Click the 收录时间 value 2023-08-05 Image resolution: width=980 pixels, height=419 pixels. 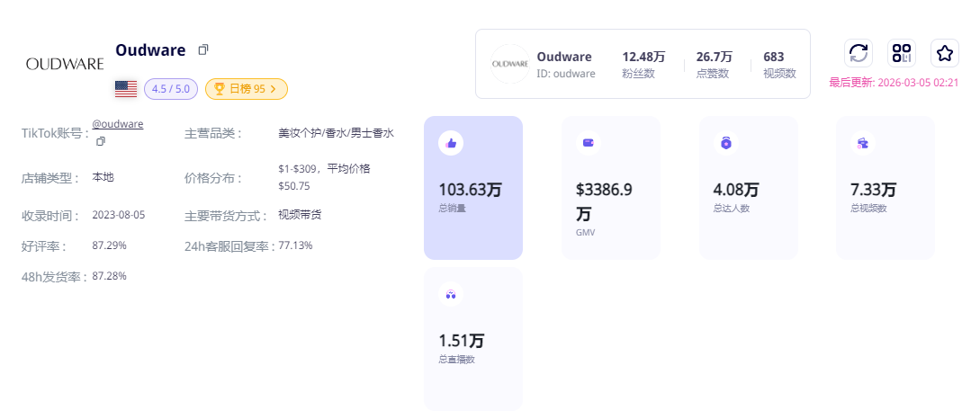pos(118,215)
